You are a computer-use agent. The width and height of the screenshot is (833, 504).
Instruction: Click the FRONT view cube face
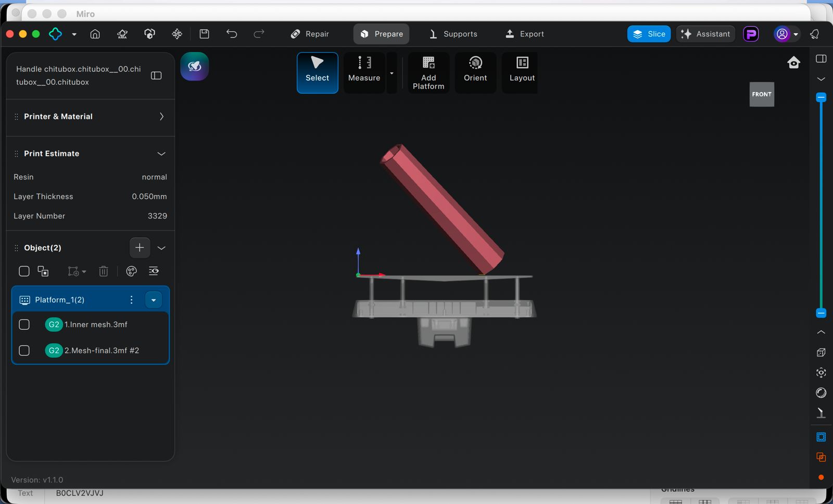coord(762,94)
